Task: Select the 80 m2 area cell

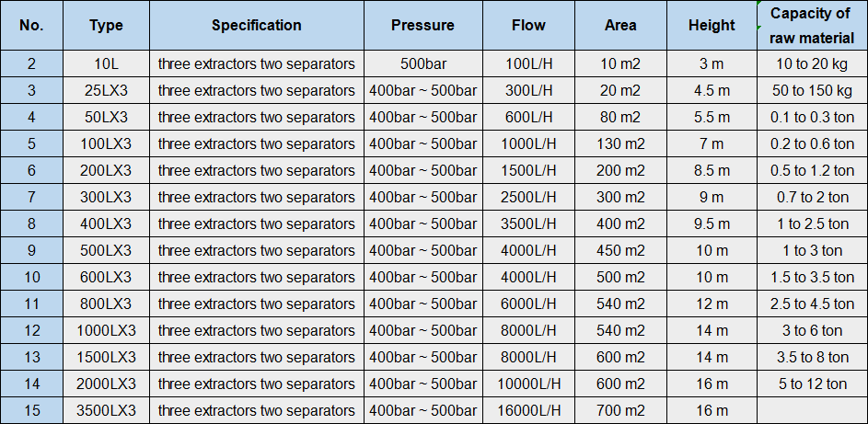Action: [x=620, y=118]
